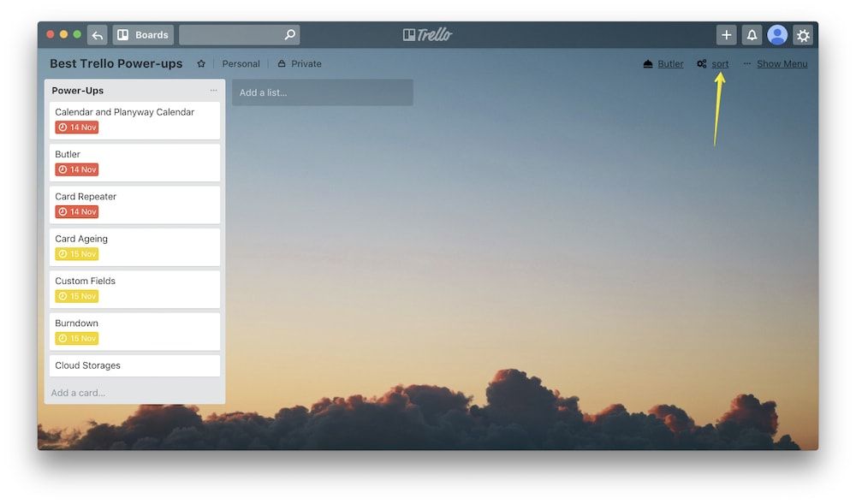
Task: Open the user profile avatar
Action: pyautogui.click(x=777, y=35)
